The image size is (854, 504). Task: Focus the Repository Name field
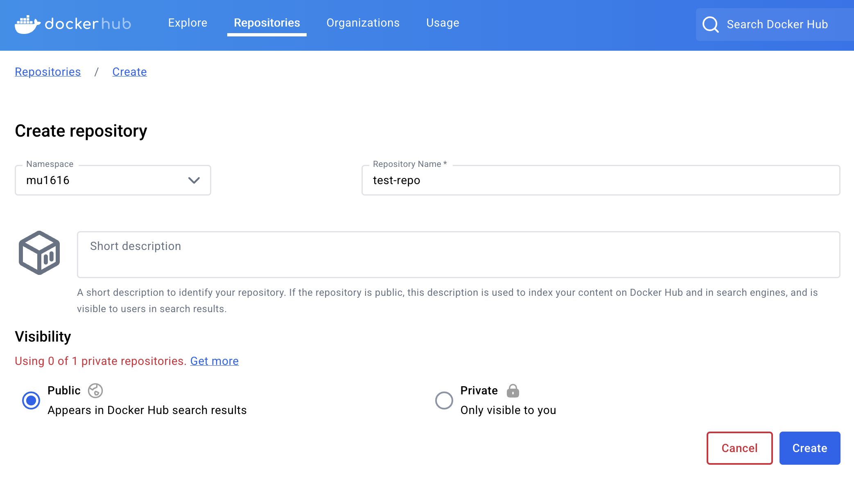click(x=601, y=180)
